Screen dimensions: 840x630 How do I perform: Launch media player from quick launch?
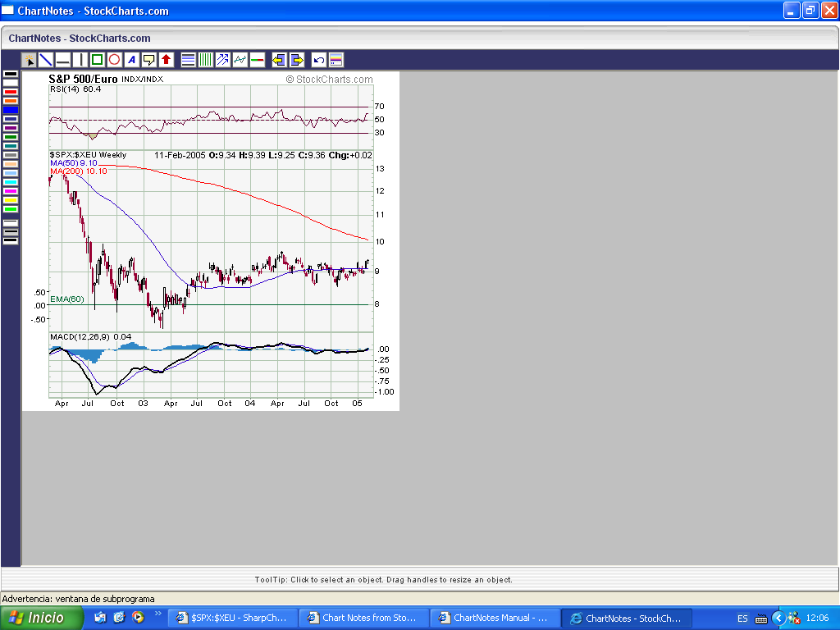[138, 617]
